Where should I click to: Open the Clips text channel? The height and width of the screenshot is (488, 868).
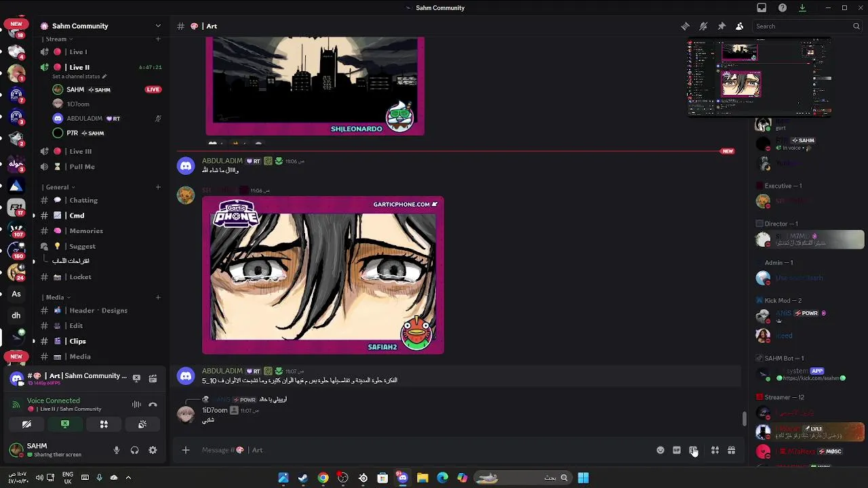(102, 342)
